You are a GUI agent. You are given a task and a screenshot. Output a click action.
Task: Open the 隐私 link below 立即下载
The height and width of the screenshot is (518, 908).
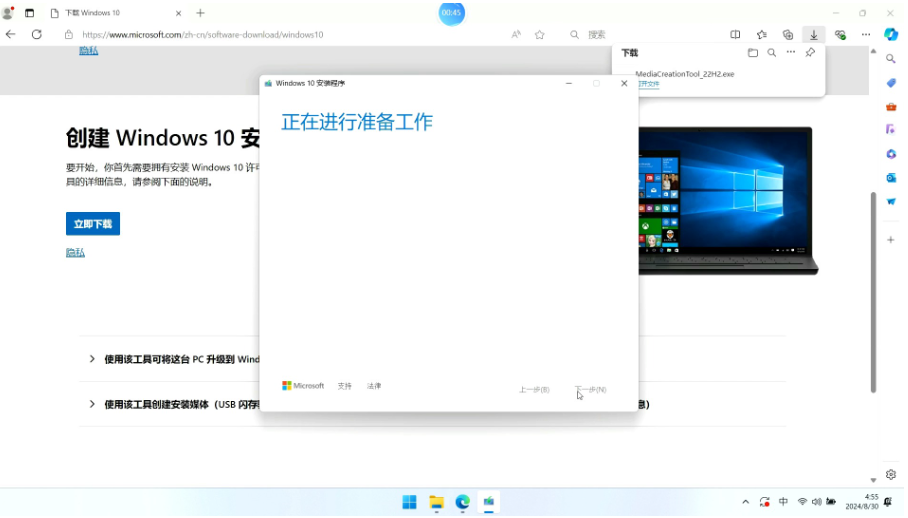[75, 252]
